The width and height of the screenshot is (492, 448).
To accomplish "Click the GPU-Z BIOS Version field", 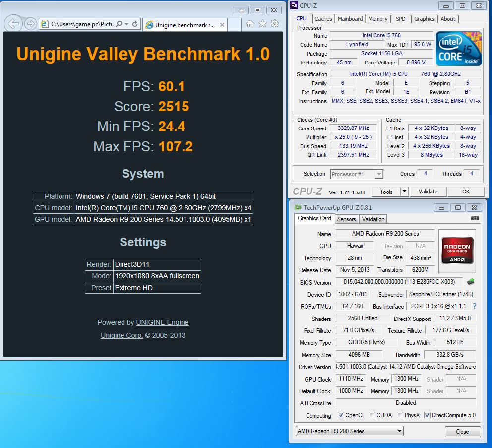I will 399,282.
